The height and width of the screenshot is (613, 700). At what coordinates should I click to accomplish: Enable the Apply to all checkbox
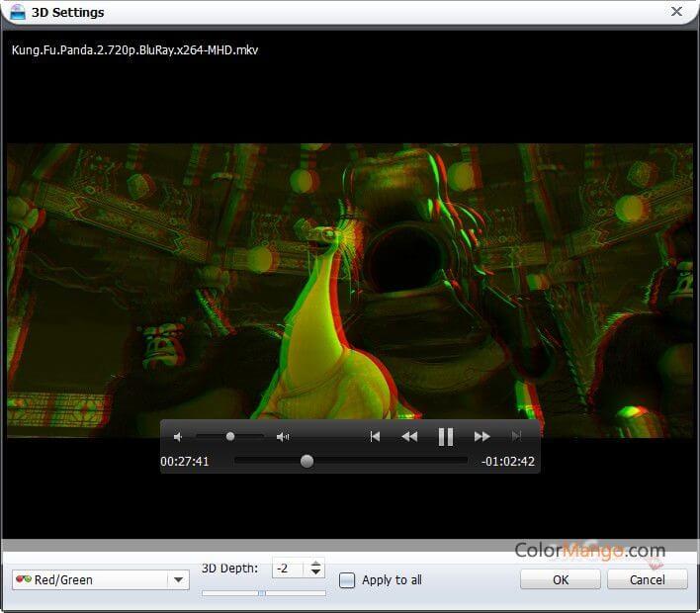[x=347, y=580]
